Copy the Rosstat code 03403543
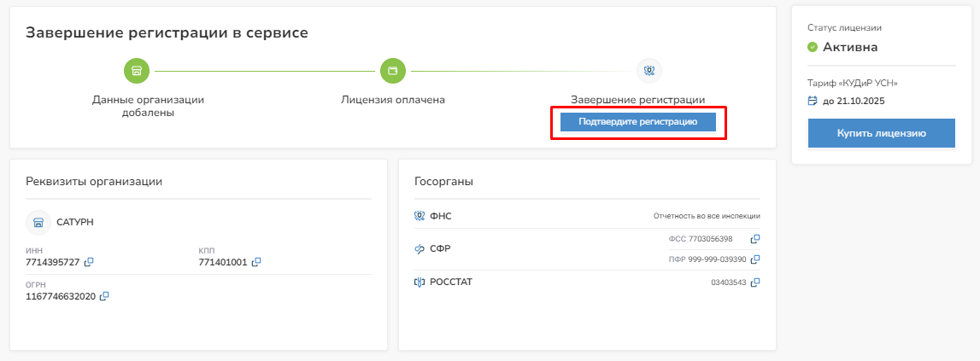980x361 pixels. (754, 282)
